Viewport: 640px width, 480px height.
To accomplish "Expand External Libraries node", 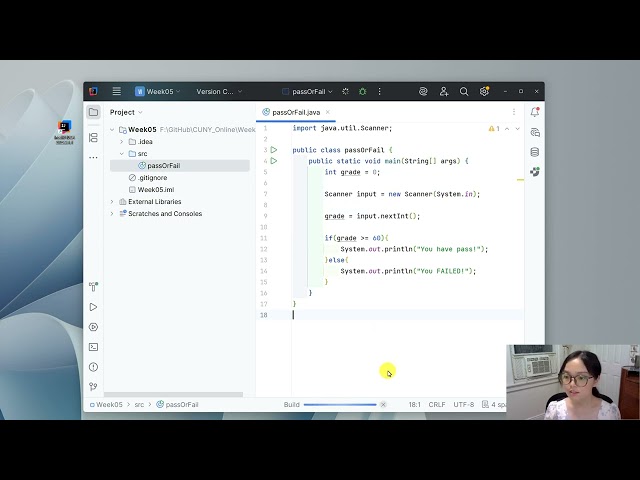I will pyautogui.click(x=112, y=202).
